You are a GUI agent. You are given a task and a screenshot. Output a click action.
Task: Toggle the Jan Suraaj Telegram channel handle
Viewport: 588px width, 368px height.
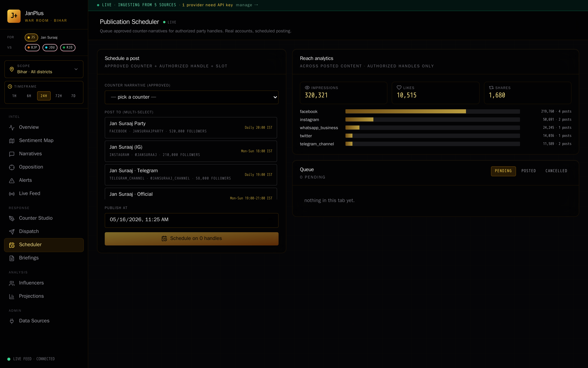(x=191, y=175)
